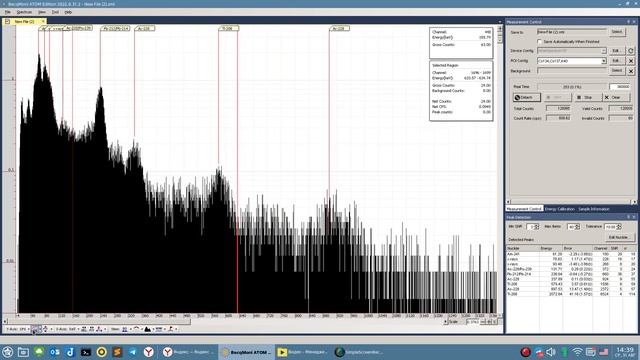This screenshot has width=640, height=360.
Task: Select the Measurement Control tab
Action: pos(524,209)
